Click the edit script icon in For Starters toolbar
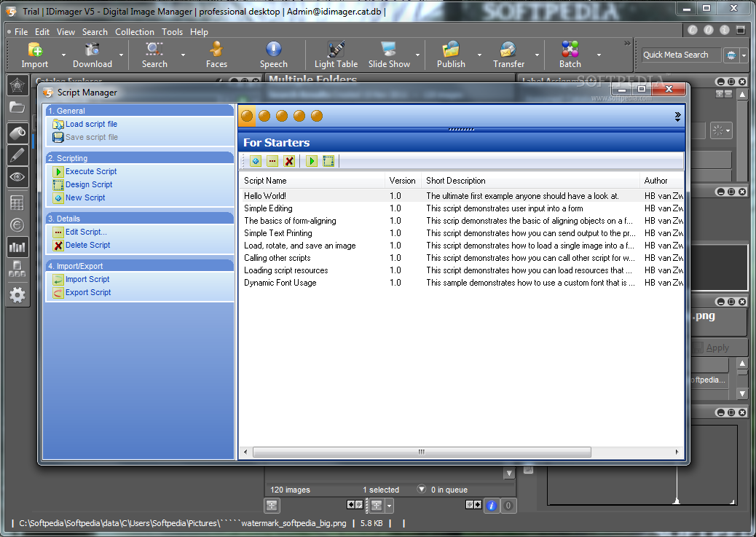Image resolution: width=756 pixels, height=537 pixels. 272,161
